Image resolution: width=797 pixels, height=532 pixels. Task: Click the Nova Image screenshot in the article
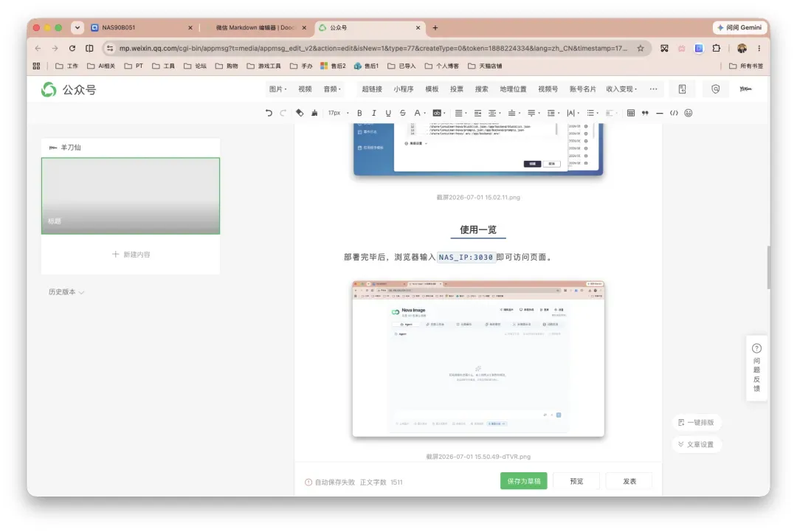(x=478, y=359)
